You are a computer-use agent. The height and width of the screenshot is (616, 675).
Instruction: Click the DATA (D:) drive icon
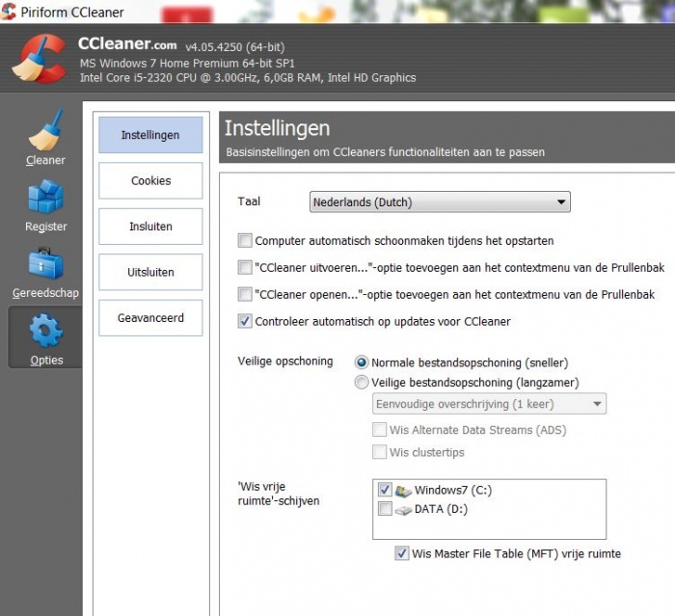coord(403,510)
